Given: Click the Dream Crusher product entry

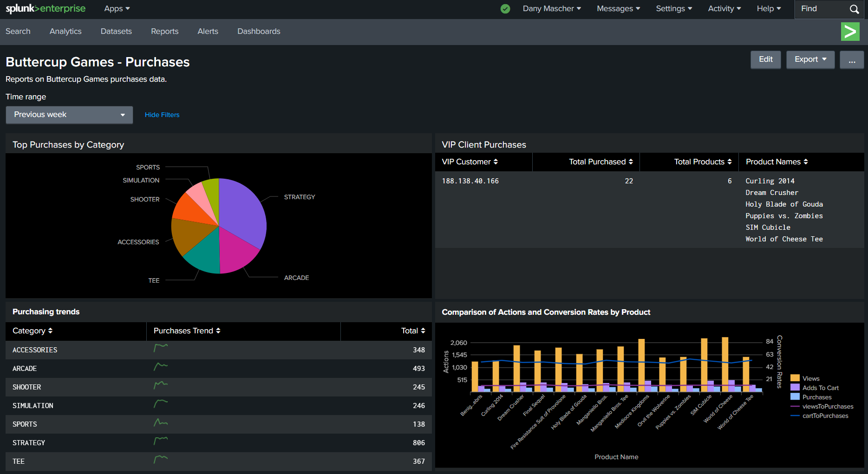Looking at the screenshot, I should [772, 193].
